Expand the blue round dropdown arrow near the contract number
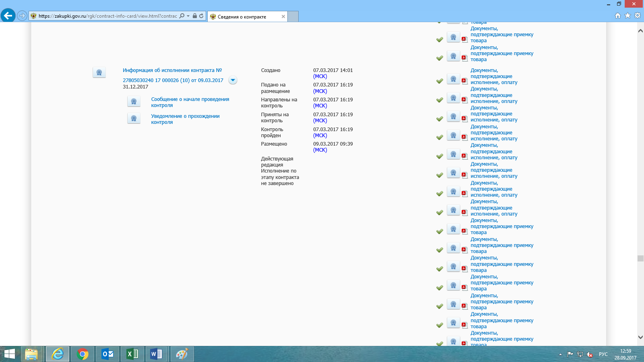 (x=233, y=80)
